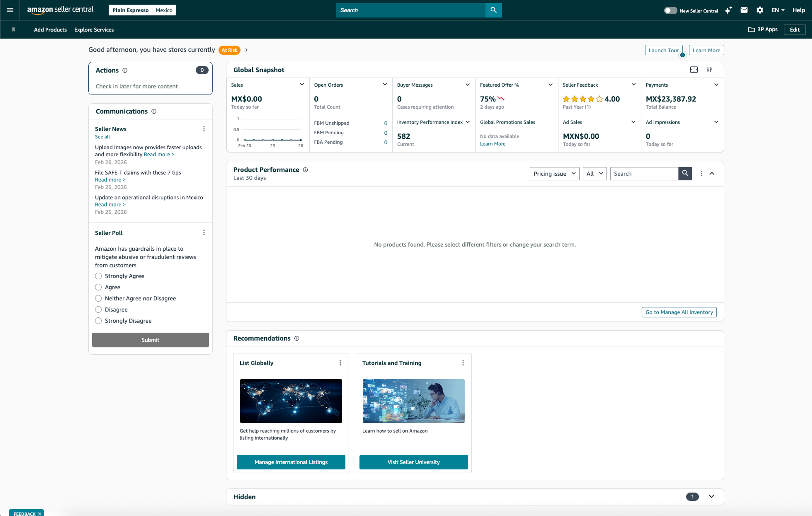Image resolution: width=812 pixels, height=516 pixels.
Task: Open the Pricing issue filter dropdown
Action: (x=554, y=173)
